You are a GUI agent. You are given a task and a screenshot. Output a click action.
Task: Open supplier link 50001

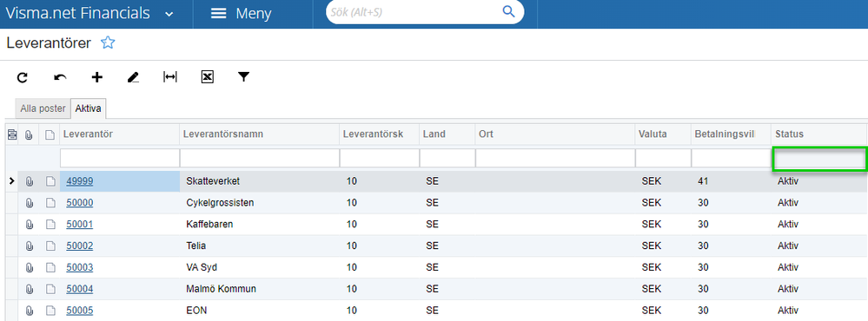pyautogui.click(x=80, y=225)
